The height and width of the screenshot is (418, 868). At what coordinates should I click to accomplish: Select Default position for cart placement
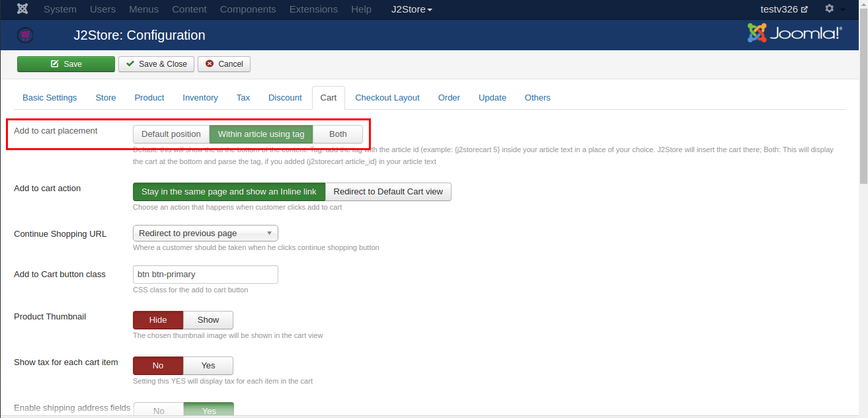(171, 134)
